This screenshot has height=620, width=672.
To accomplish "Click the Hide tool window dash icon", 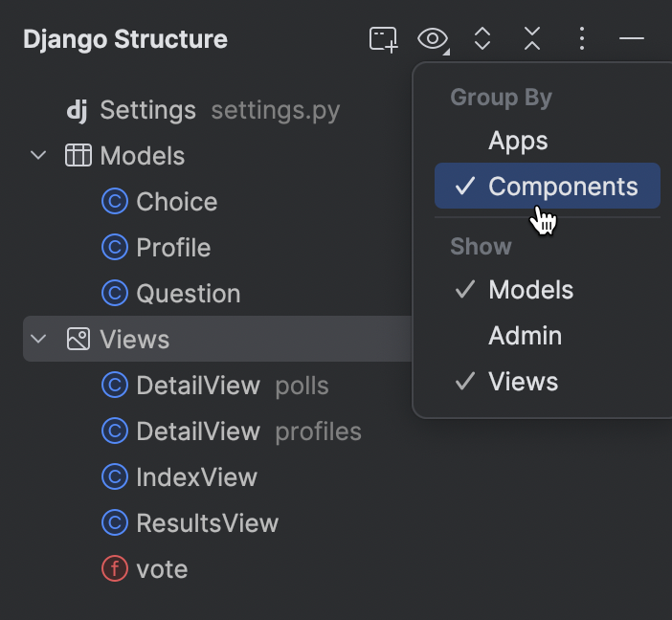I will (x=632, y=39).
